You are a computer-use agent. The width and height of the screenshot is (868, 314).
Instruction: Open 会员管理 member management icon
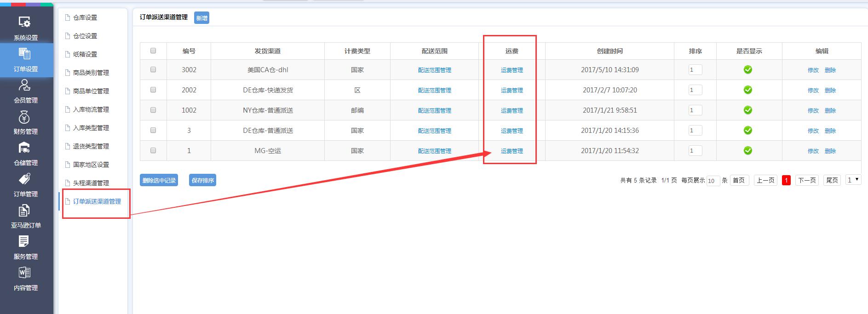(25, 91)
